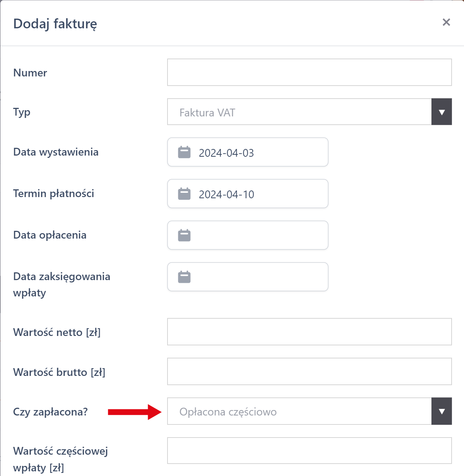Image resolution: width=464 pixels, height=476 pixels.
Task: Click the empty Data opłacenia date field
Action: [x=256, y=235]
